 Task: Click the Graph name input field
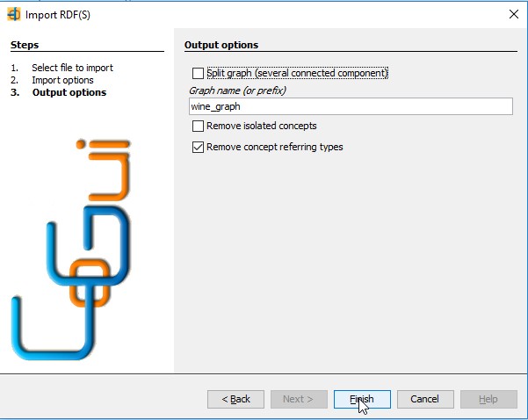click(x=351, y=106)
